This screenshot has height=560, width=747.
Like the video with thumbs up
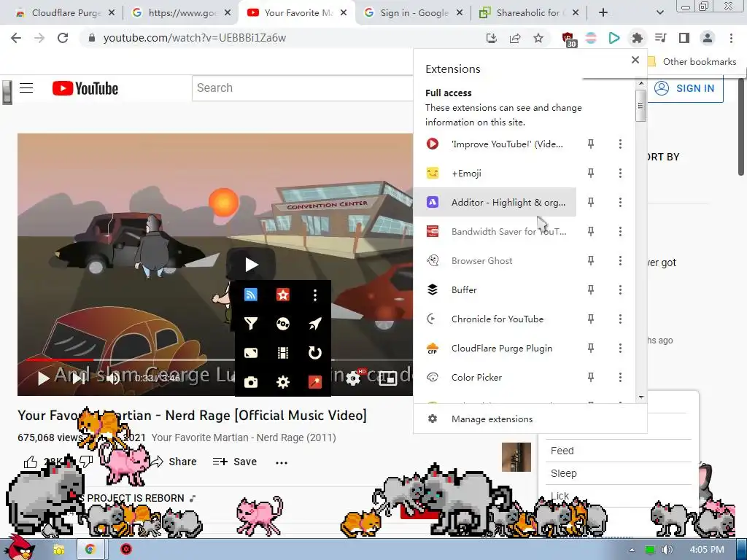click(31, 462)
